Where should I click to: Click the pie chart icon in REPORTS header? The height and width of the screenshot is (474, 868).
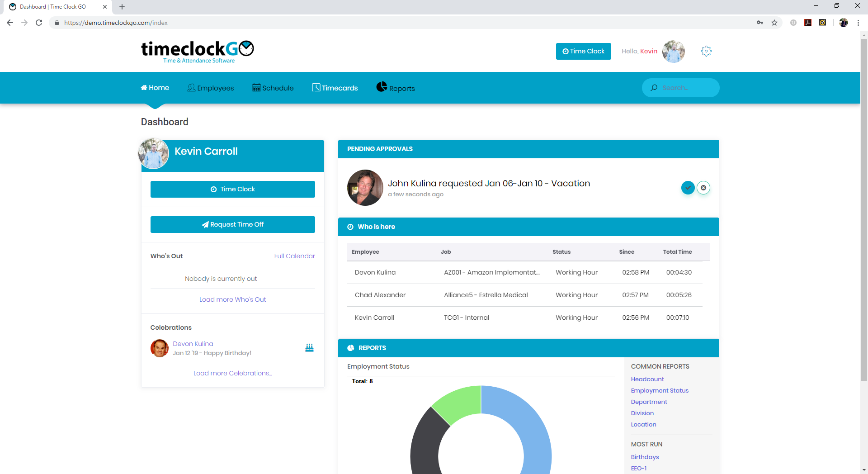[351, 348]
